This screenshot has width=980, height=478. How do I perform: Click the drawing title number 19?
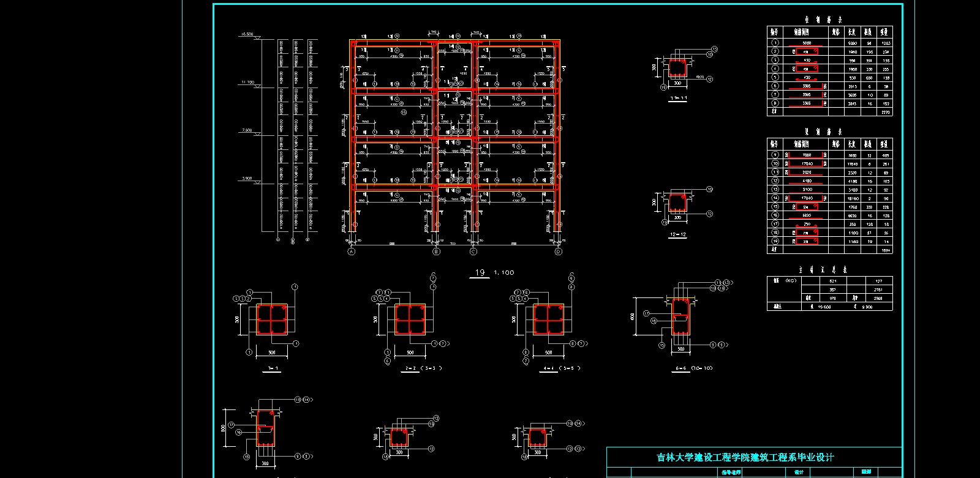point(480,273)
